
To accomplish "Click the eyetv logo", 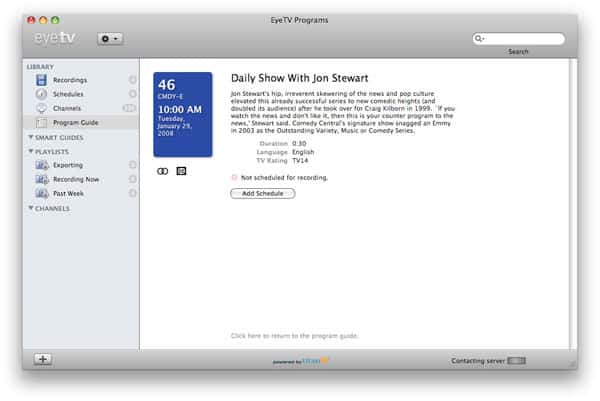I will [x=54, y=38].
